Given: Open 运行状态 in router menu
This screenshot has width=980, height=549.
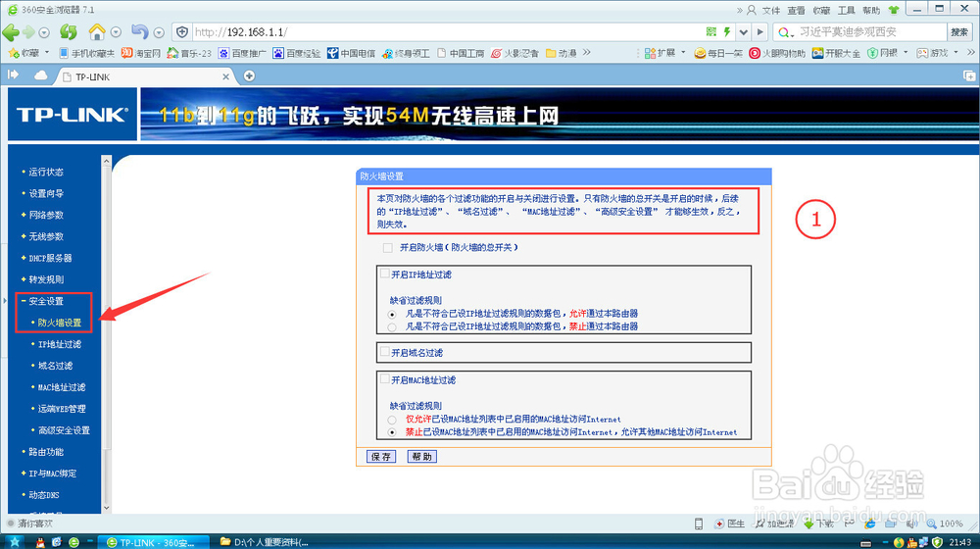Looking at the screenshot, I should (x=46, y=172).
